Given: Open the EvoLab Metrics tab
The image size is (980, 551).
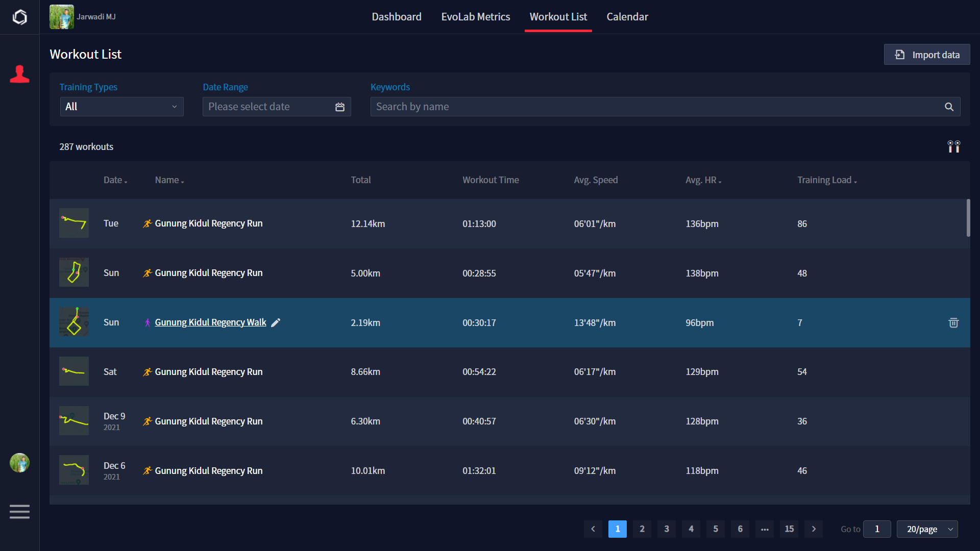Looking at the screenshot, I should click(x=475, y=17).
